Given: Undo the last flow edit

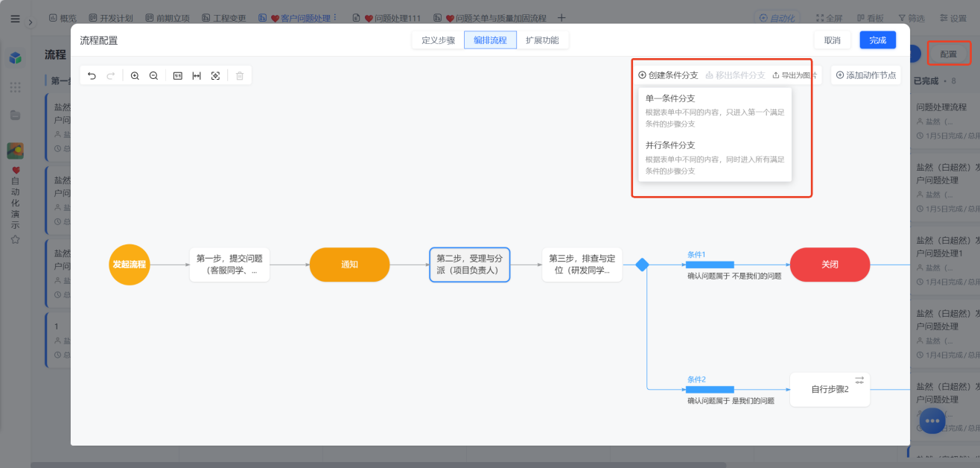Looking at the screenshot, I should pos(92,75).
